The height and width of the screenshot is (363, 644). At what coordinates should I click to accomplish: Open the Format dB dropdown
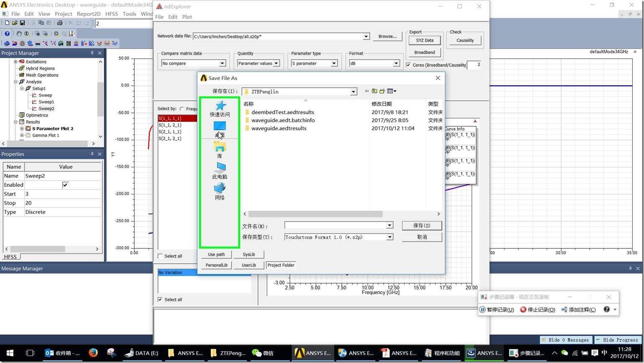point(396,63)
